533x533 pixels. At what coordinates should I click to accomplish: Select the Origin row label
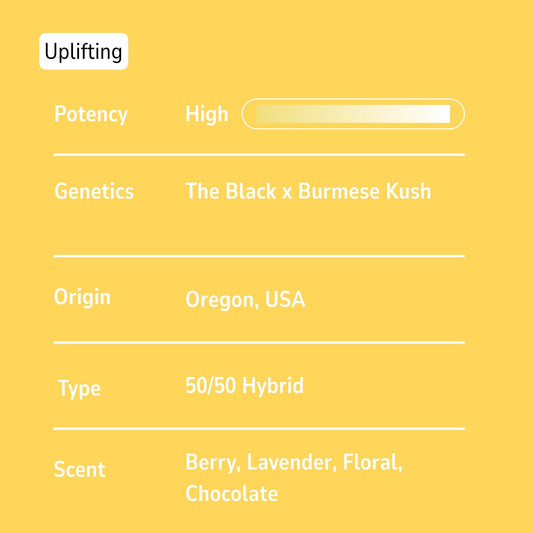[82, 297]
